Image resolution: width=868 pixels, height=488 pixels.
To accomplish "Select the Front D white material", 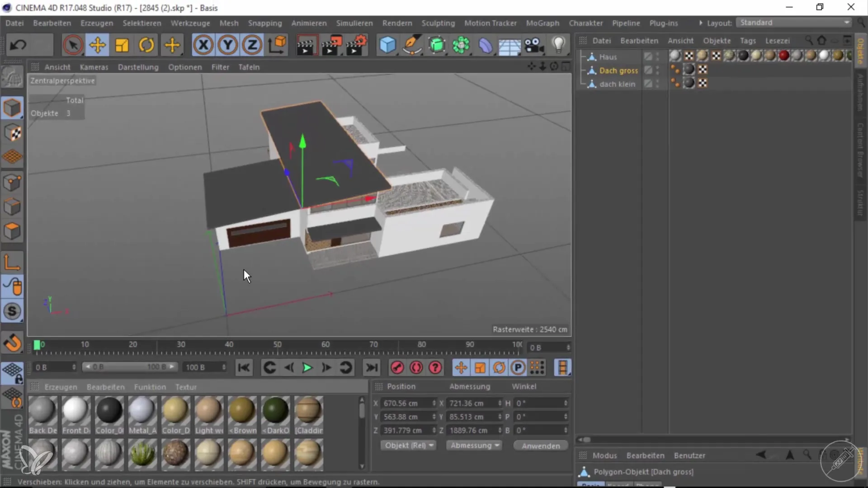I will pos(75,415).
